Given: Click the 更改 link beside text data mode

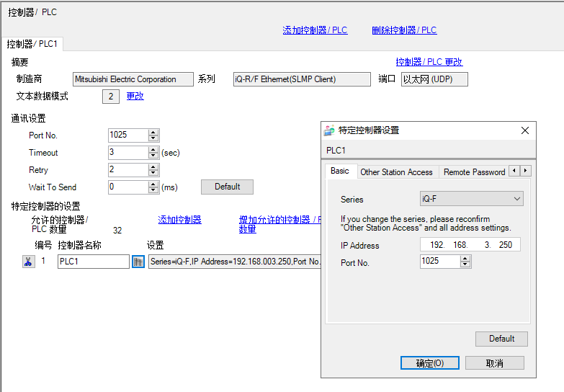Looking at the screenshot, I should click(135, 96).
